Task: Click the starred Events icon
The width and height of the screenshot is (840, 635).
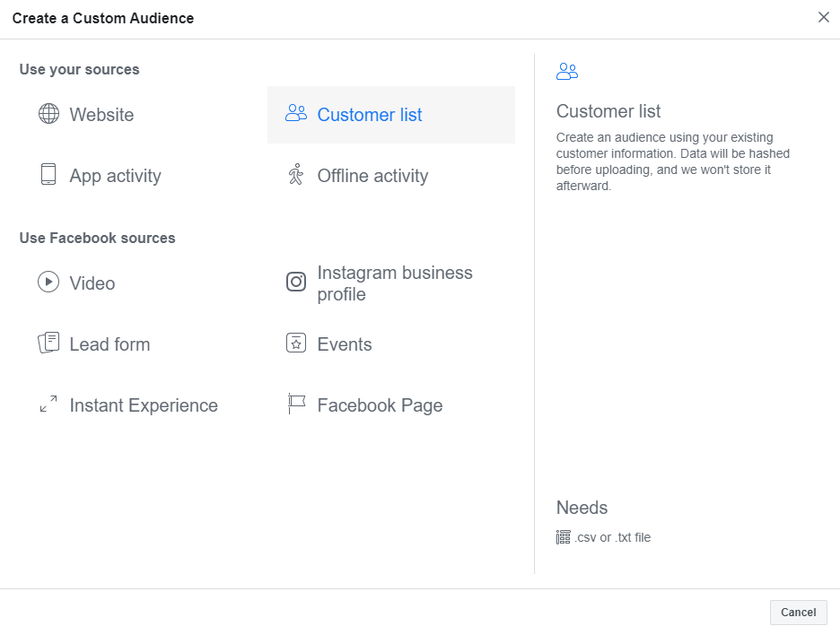Action: 296,344
